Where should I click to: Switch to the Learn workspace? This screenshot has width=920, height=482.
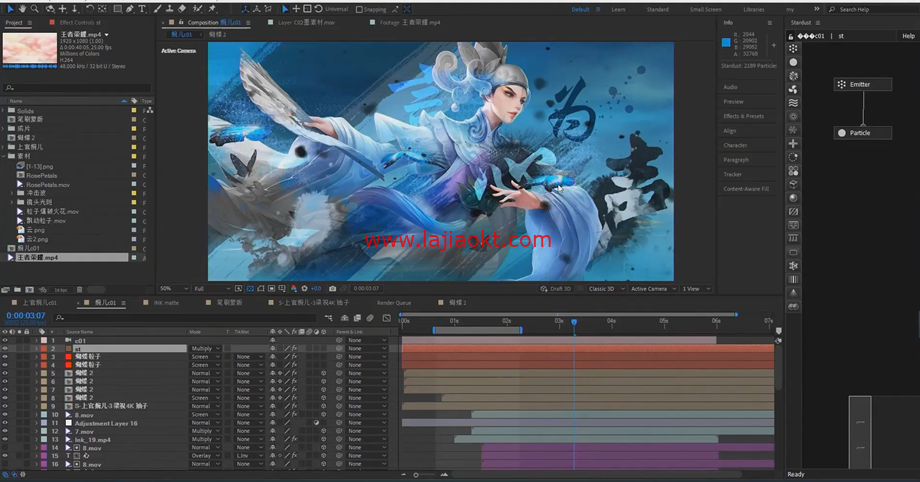(x=618, y=9)
